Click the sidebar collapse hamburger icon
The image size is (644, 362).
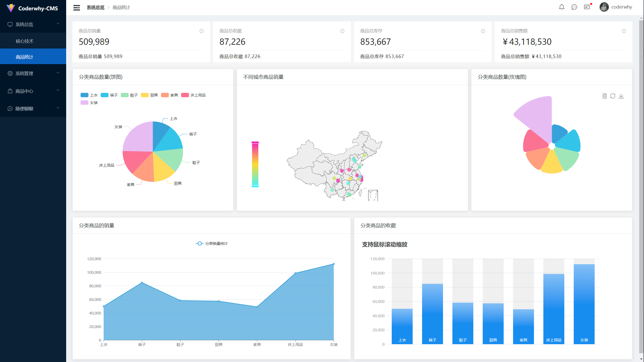coord(76,8)
